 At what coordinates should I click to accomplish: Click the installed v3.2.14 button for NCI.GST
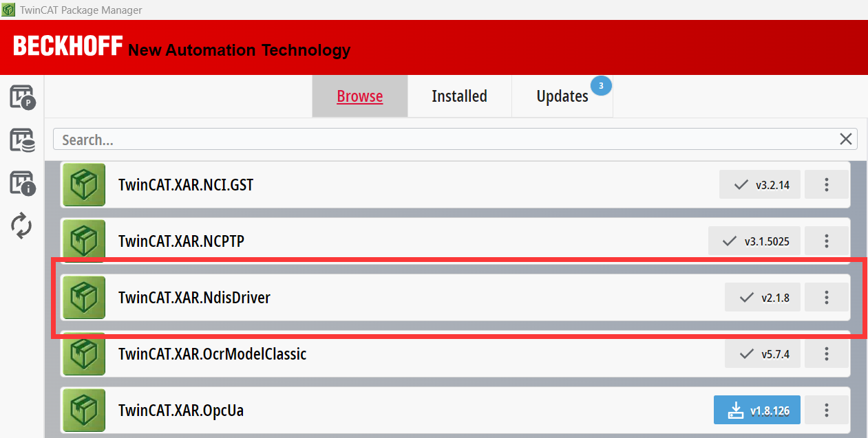point(760,185)
